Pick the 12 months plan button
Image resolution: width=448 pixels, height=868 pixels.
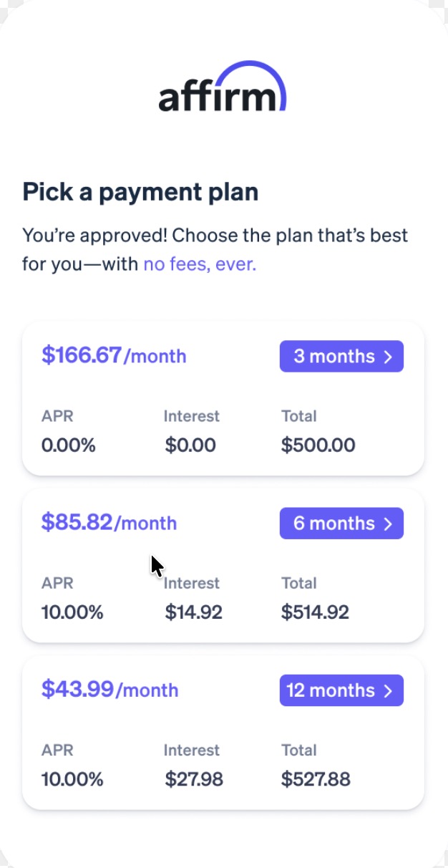[x=341, y=690]
